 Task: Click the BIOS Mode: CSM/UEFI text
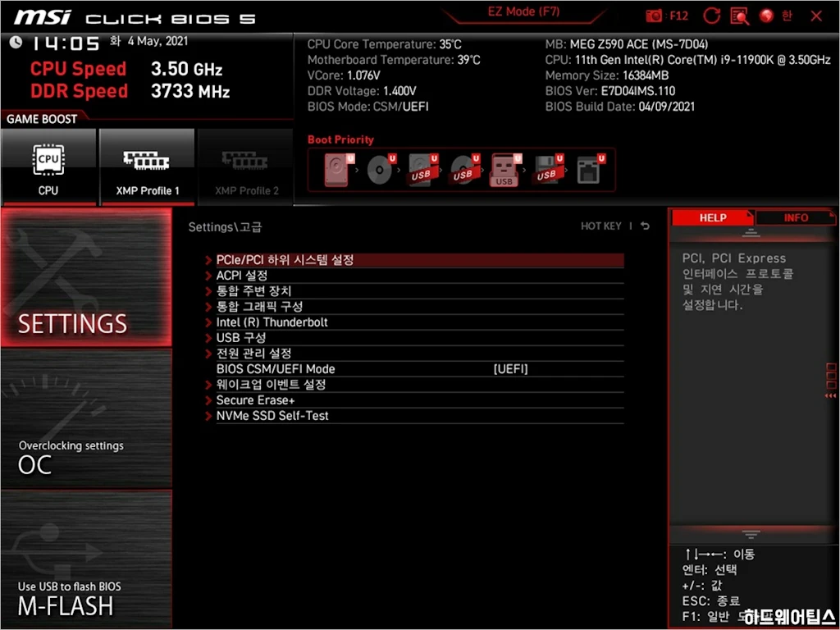point(368,107)
